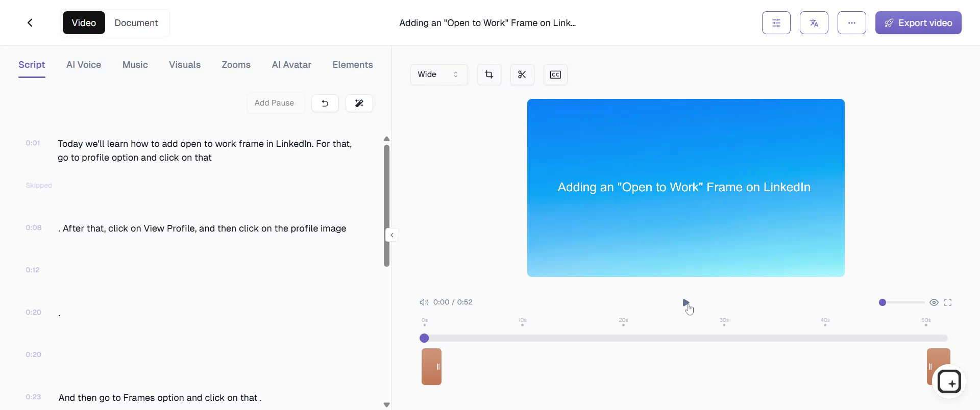980x410 pixels.
Task: Open the Wide aspect ratio dropdown
Action: 439,74
